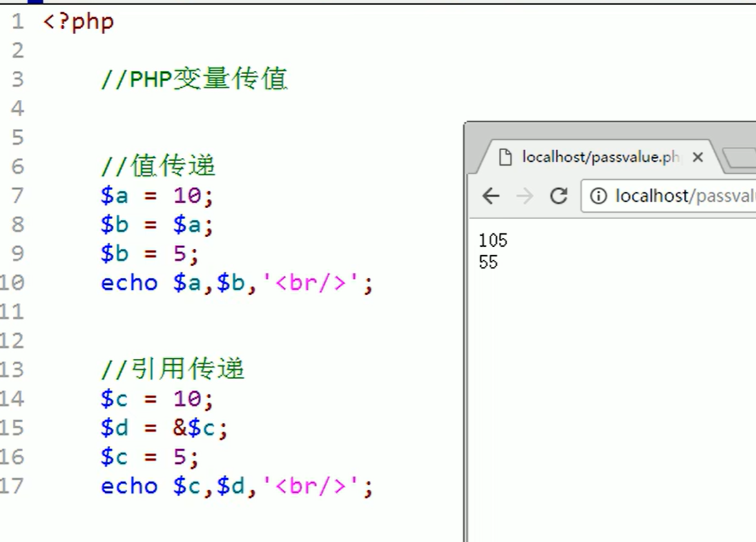The image size is (756, 542).
Task: Click the forward navigation arrow
Action: pos(523,196)
